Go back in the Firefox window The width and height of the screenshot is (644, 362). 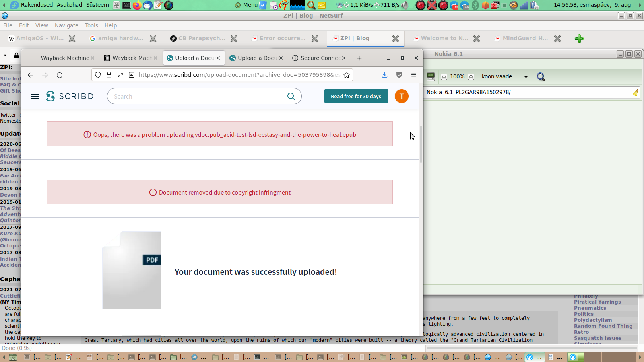click(31, 75)
